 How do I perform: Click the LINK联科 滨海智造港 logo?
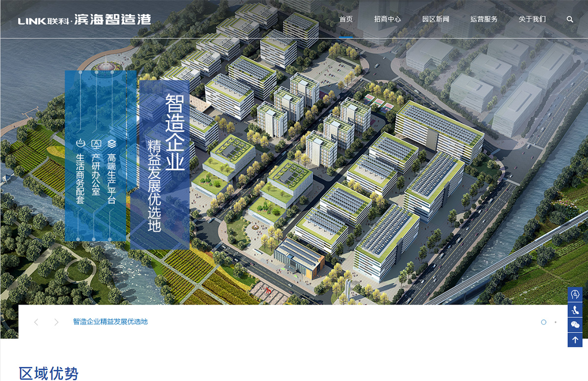84,20
